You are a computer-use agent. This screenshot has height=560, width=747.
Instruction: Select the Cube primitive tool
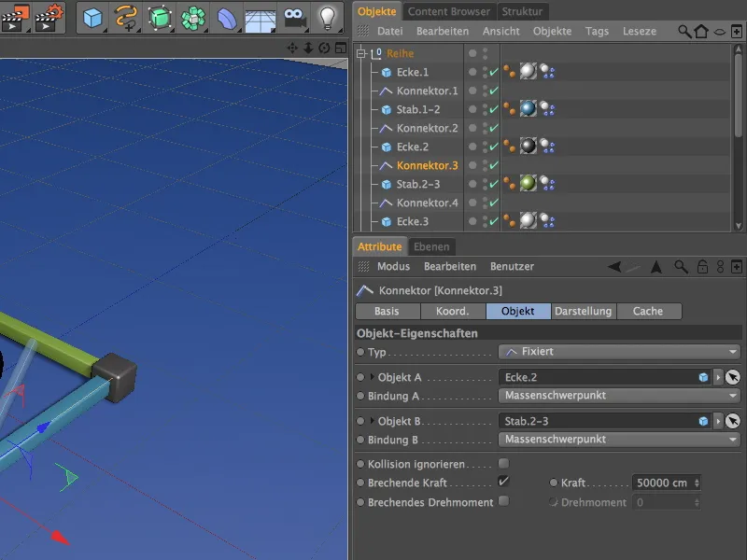coord(92,18)
